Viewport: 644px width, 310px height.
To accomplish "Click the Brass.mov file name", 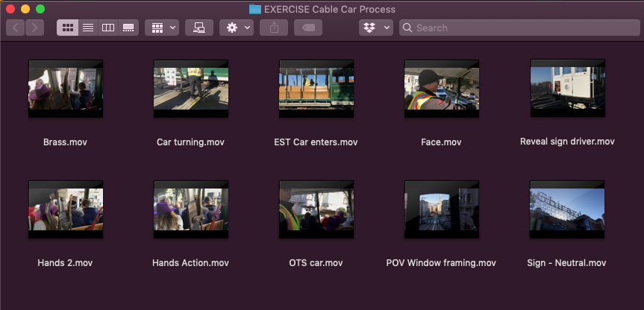I will pos(66,142).
